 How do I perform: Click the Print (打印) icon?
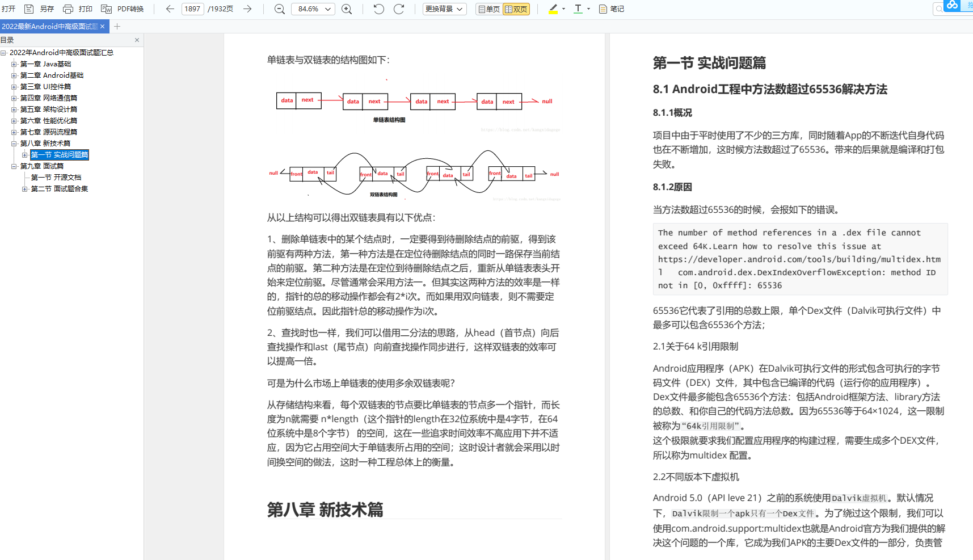pos(68,9)
